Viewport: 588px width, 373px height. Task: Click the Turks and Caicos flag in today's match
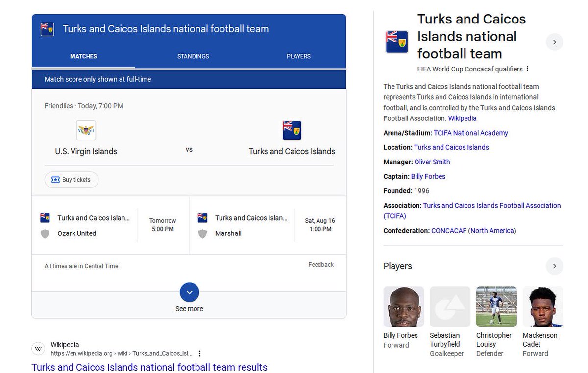pyautogui.click(x=292, y=131)
